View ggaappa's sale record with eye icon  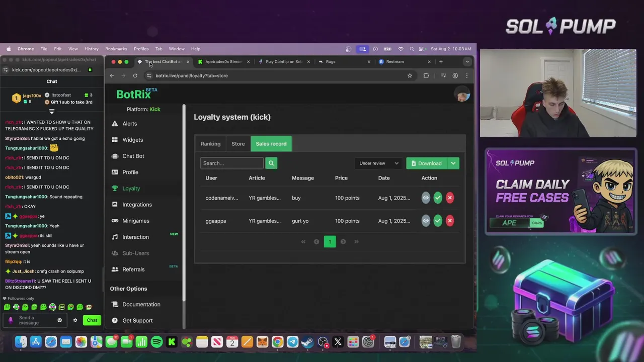(x=426, y=221)
